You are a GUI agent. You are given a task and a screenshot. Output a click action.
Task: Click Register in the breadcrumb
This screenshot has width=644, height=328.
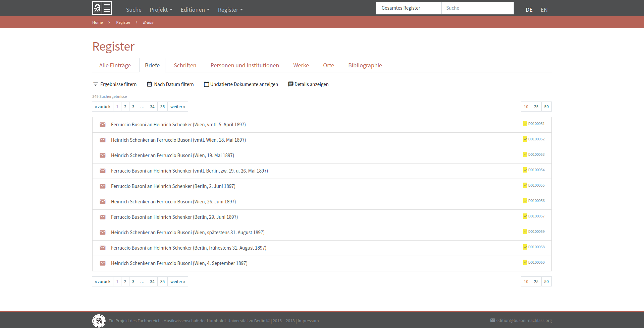tap(123, 22)
